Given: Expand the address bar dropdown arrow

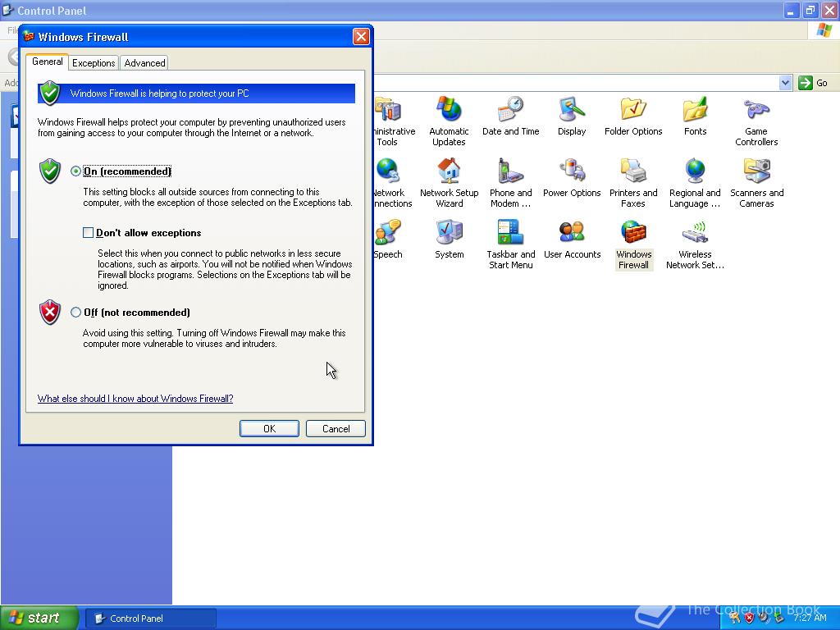Looking at the screenshot, I should coord(785,83).
